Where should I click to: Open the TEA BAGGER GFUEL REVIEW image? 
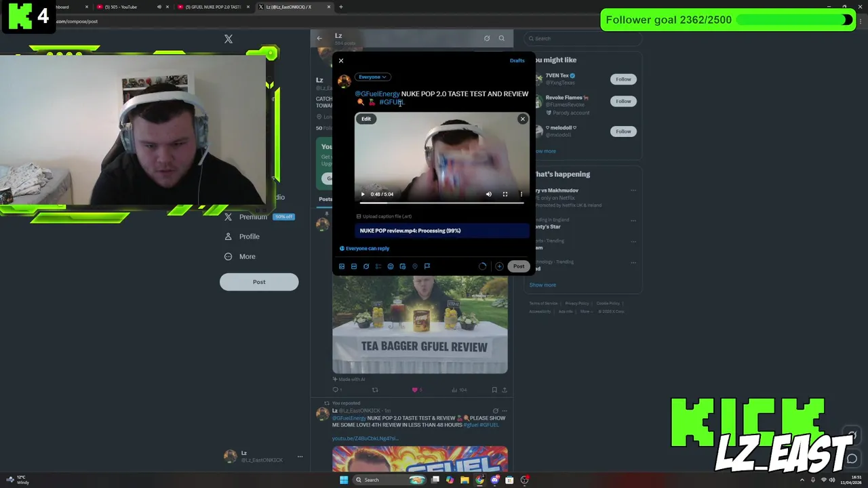point(420,325)
